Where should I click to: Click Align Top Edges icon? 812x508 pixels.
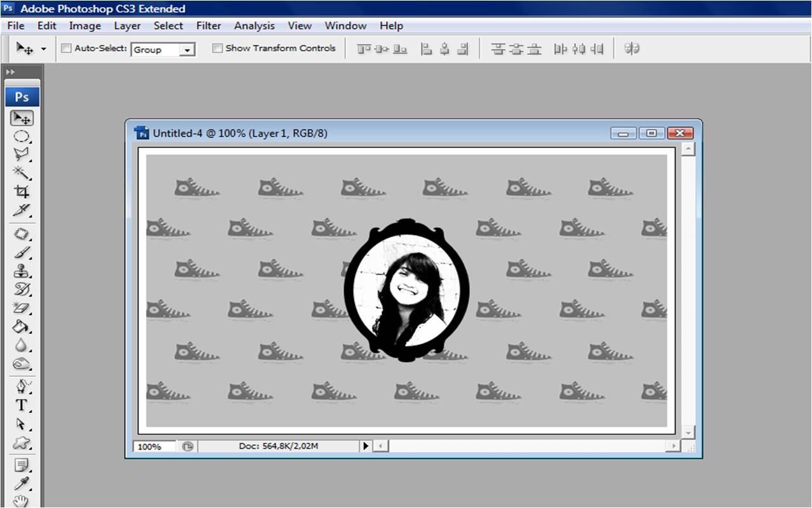point(364,49)
